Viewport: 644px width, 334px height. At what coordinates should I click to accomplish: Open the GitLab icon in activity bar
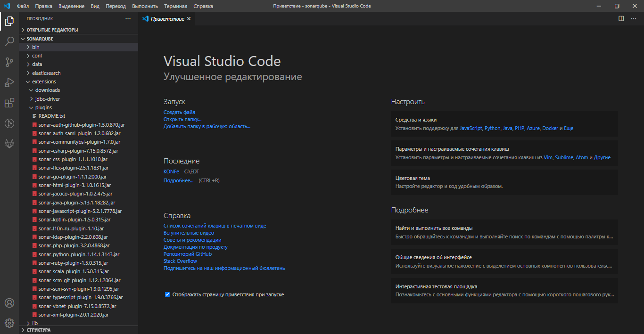tap(9, 143)
